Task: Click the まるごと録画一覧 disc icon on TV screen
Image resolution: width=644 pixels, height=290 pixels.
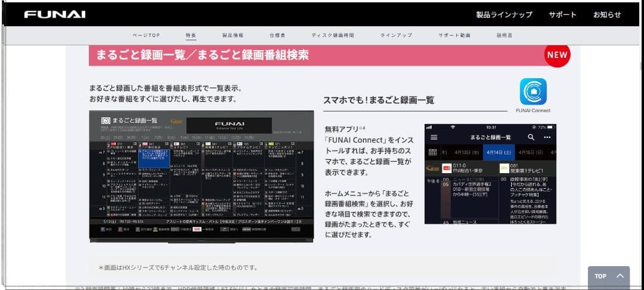Action: (106, 121)
